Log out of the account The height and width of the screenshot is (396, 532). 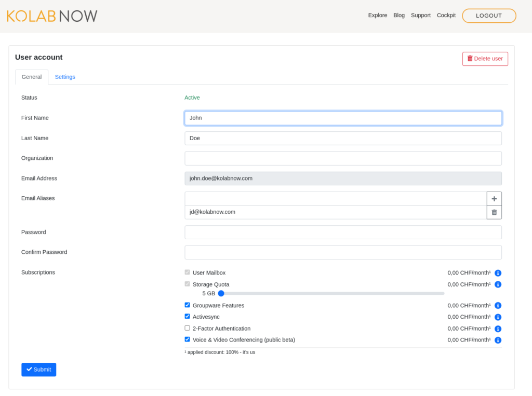click(489, 16)
